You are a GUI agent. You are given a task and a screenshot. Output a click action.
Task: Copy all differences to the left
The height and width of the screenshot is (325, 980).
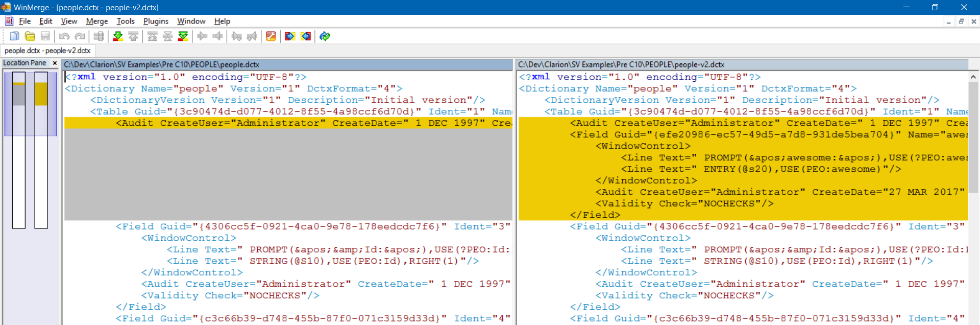[306, 36]
